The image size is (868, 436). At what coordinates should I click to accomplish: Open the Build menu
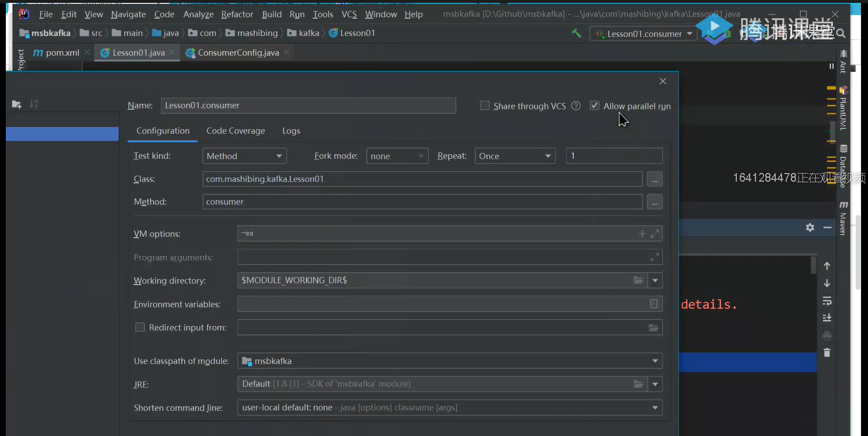[272, 14]
